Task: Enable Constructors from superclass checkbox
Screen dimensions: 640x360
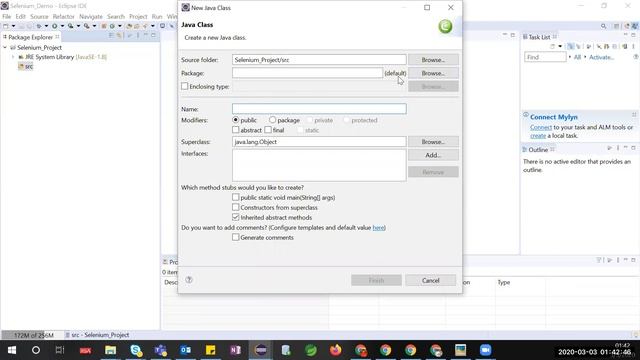Action: point(236,207)
